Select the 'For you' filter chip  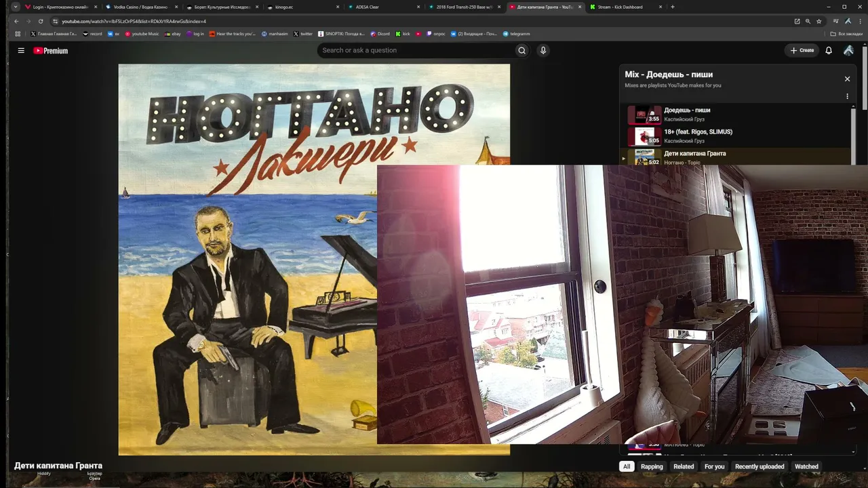714,466
